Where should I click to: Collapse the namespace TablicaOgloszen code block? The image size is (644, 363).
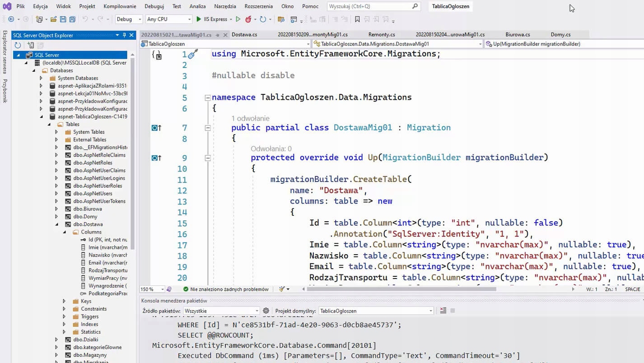208,98
